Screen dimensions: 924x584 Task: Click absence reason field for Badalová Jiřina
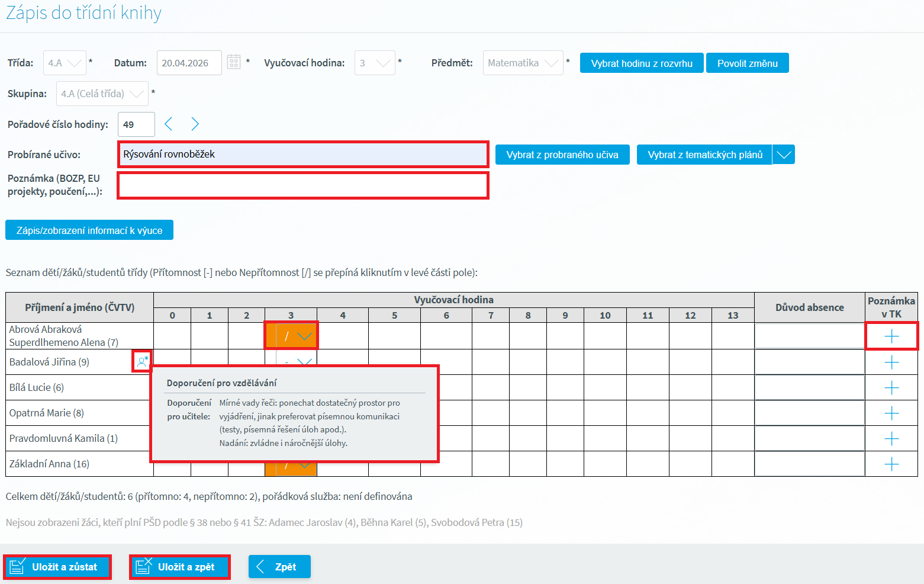(x=809, y=362)
